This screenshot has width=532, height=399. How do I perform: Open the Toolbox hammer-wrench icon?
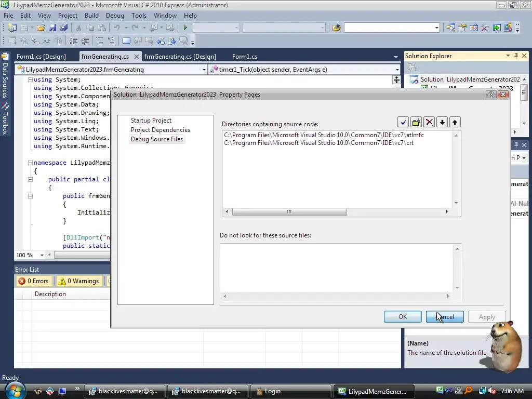(485, 28)
